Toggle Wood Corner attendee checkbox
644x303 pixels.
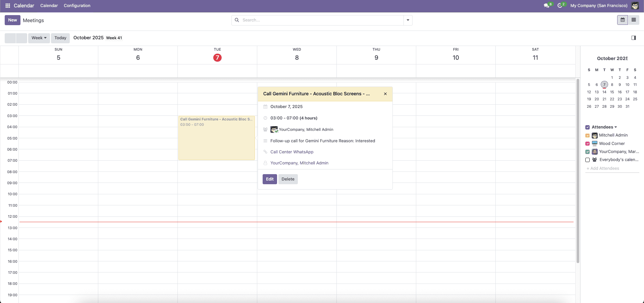click(587, 144)
